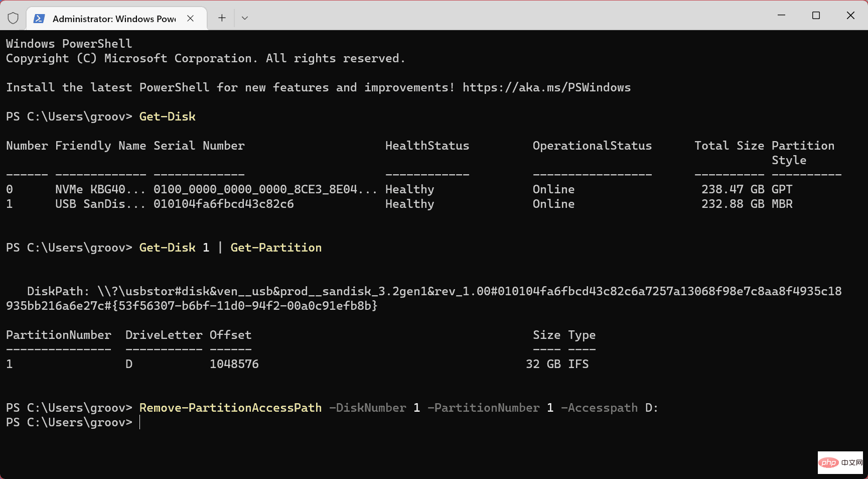Click the PowerShell icon on the tab

[39, 19]
